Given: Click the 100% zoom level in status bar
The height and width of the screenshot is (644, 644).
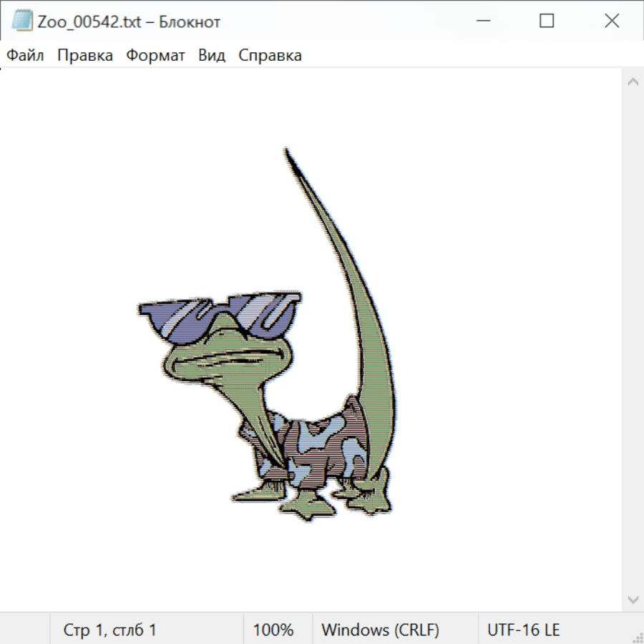Looking at the screenshot, I should pos(273,630).
